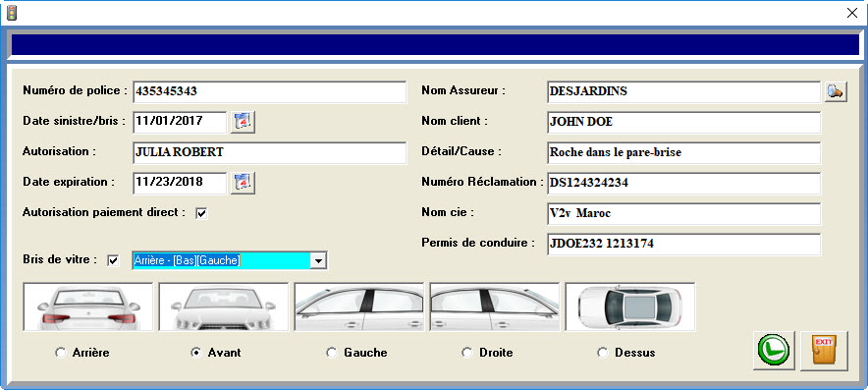Click the Numéro de police field
Screen dimensions: 868x390
270,92
